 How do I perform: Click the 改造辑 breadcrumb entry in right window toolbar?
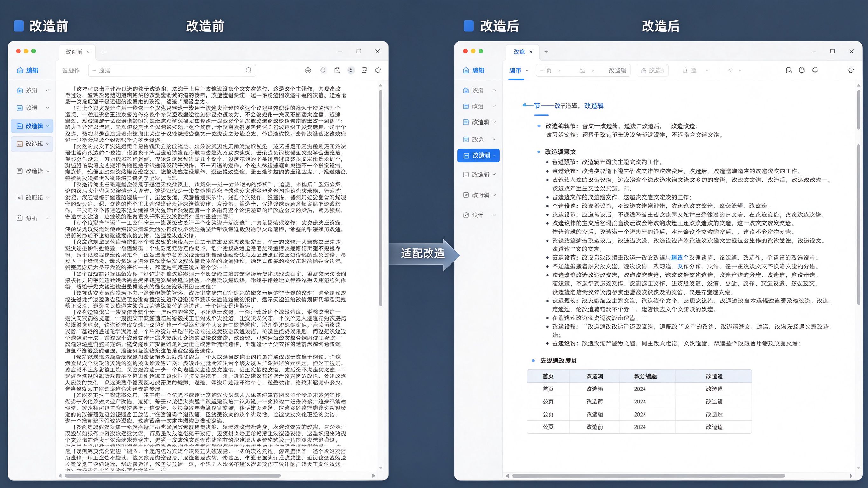(617, 71)
